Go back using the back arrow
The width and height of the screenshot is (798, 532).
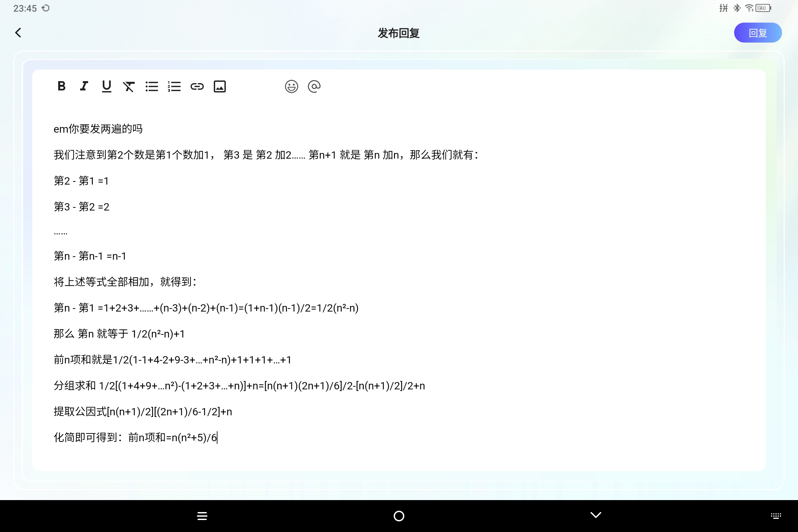18,33
